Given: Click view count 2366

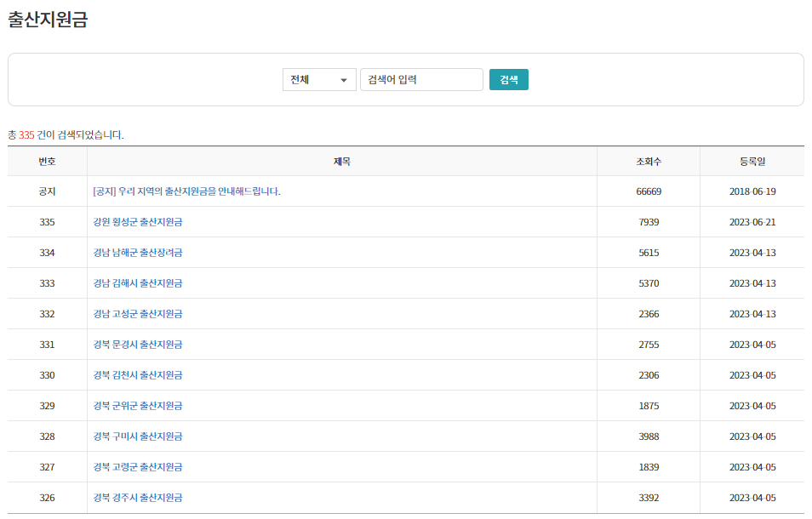Looking at the screenshot, I should [x=649, y=314].
